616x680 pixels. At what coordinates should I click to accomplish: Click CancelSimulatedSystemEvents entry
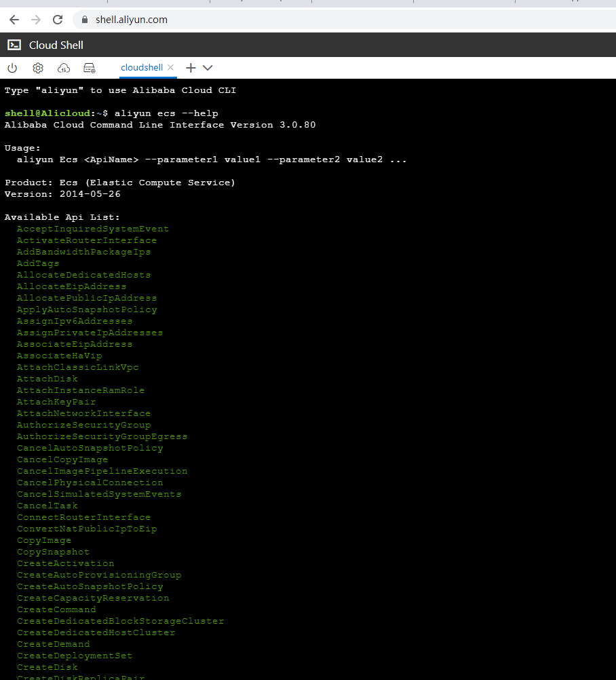[x=99, y=494]
